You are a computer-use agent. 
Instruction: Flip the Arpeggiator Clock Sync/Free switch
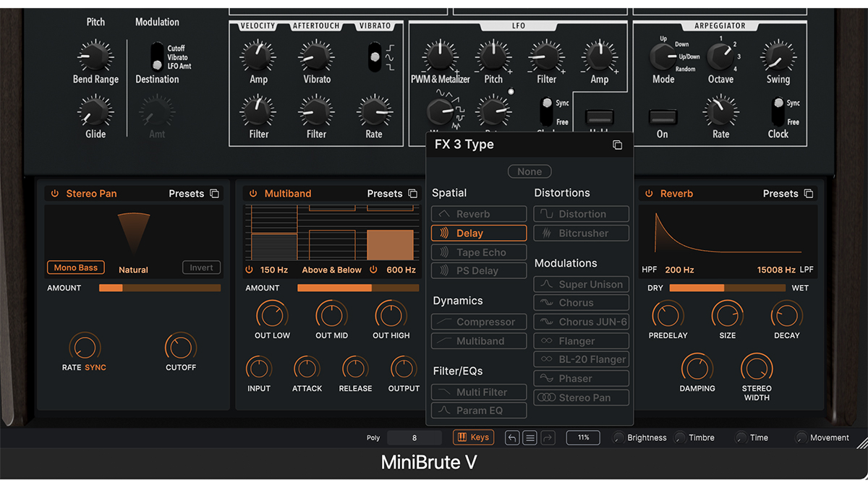pos(778,111)
